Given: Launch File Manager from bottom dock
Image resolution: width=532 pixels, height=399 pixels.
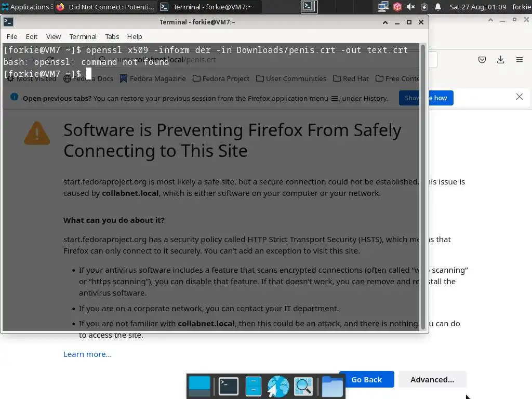Looking at the screenshot, I should 253,387.
